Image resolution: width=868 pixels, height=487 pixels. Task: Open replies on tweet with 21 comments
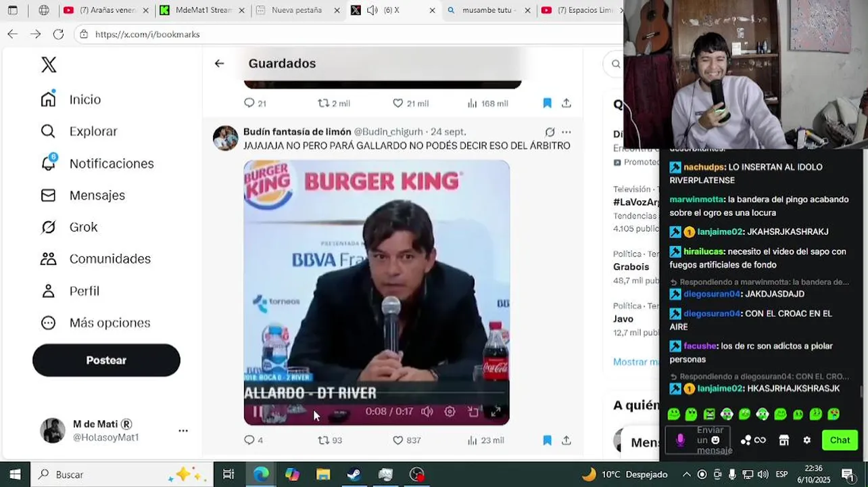pos(255,103)
